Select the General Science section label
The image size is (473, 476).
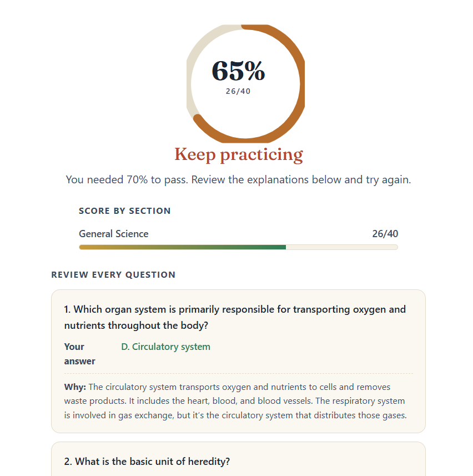point(113,234)
